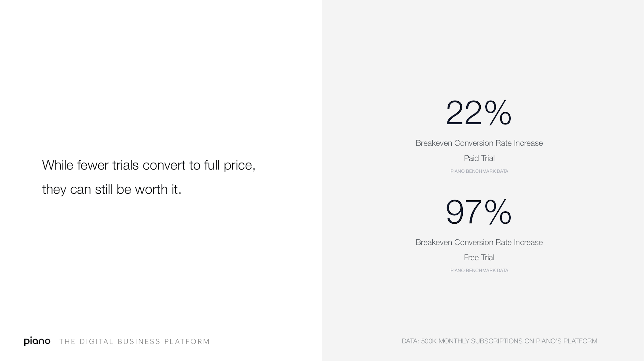Click the benchmark data caption under Paid Trial
The image size is (644, 361).
point(479,171)
